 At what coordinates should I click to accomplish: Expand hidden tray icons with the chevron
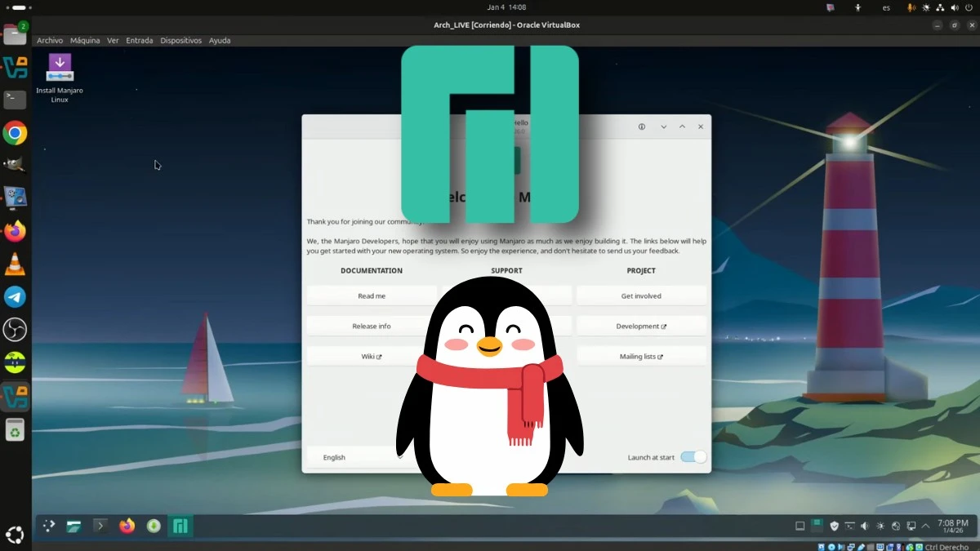click(926, 526)
